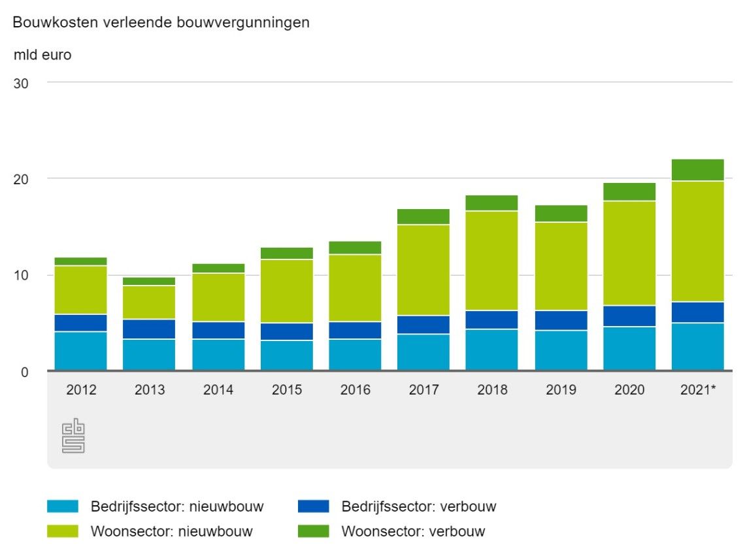Click the 2016 x-axis year label
The width and height of the screenshot is (745, 560).
click(x=355, y=390)
